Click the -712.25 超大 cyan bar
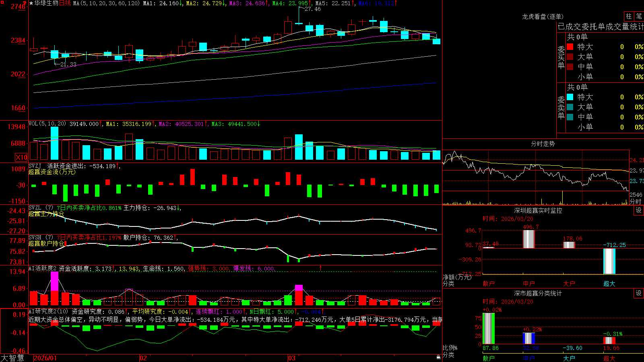 pos(609,261)
